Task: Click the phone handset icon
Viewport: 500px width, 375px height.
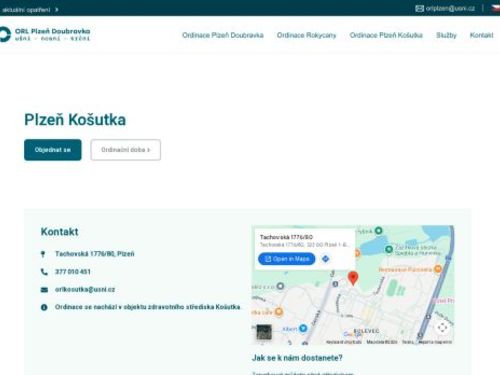Action: 44,272
